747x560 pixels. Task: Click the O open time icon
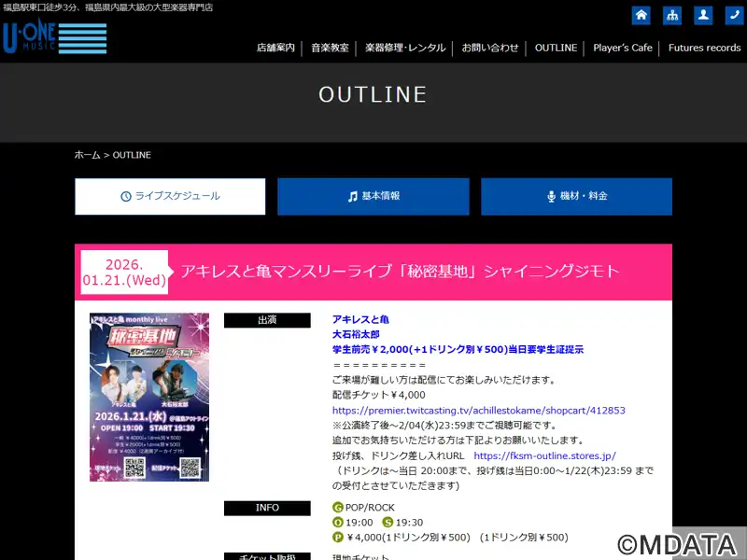338,523
